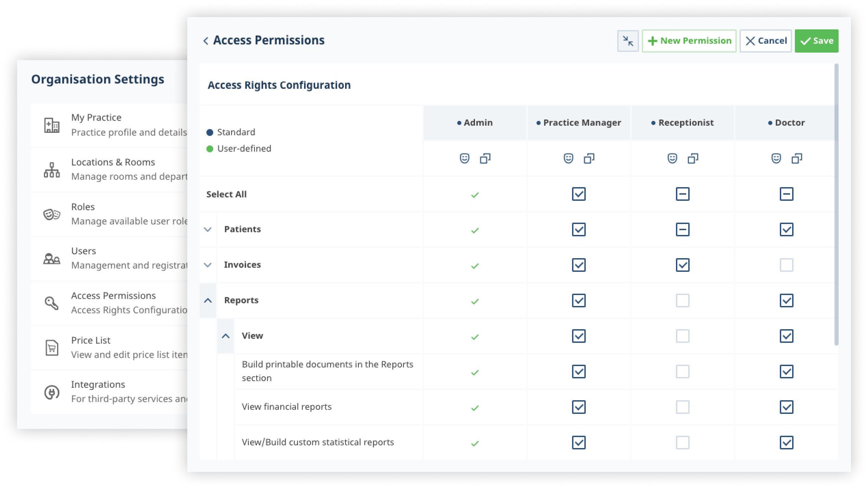Click the collapse arrows icon button
Image resolution: width=868 pixels, height=489 pixels.
tap(628, 41)
